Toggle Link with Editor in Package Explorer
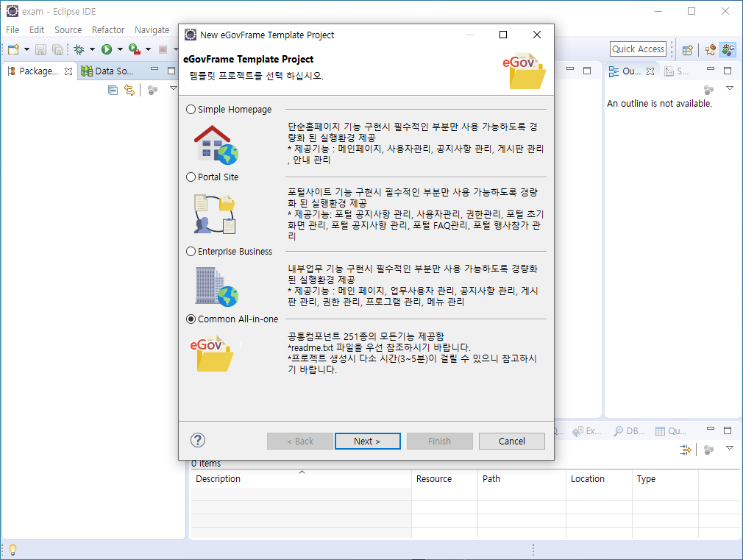Screen dimensions: 743x560 (129, 90)
